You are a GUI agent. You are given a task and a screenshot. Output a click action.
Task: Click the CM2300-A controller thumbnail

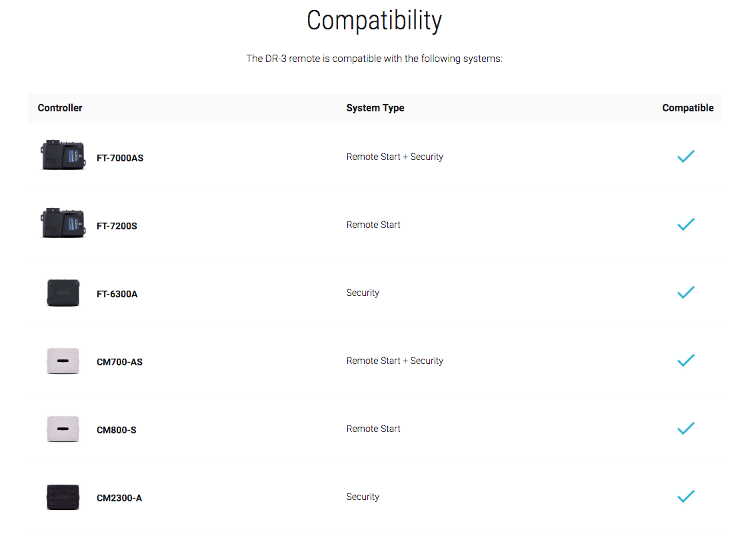[63, 497]
